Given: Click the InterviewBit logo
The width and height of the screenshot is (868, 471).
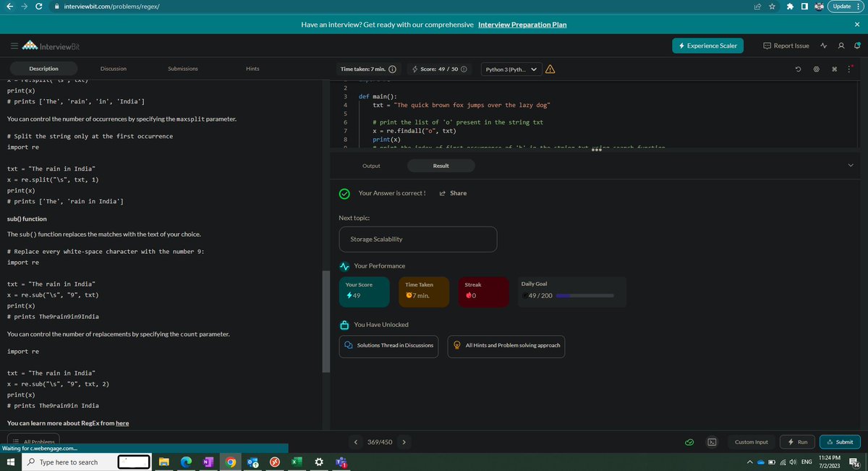Looking at the screenshot, I should tap(52, 46).
